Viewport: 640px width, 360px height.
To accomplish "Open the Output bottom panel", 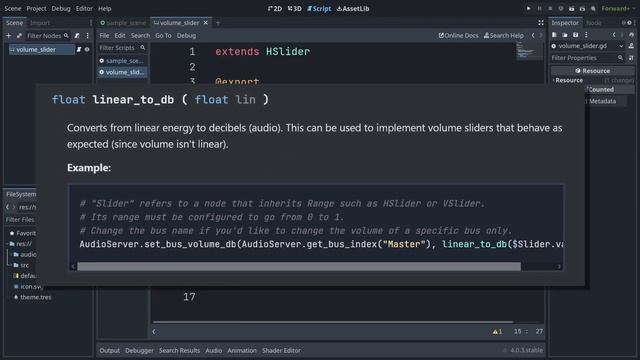I will [109, 350].
